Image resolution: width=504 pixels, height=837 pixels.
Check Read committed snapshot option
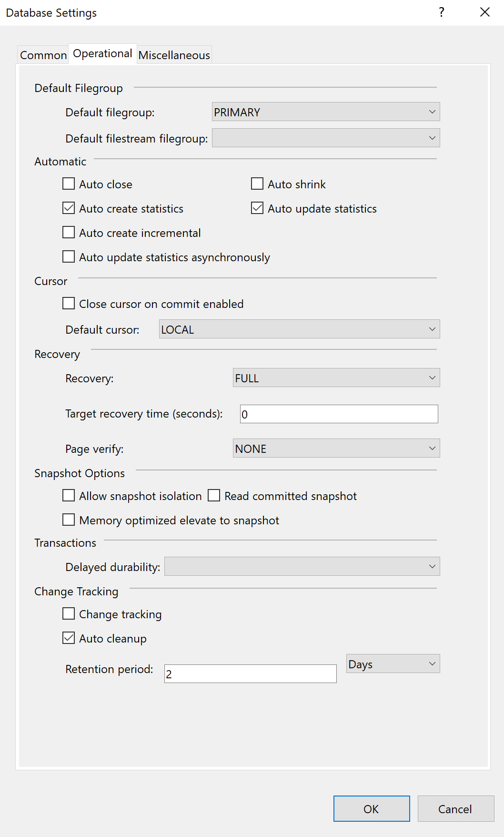[x=214, y=496]
